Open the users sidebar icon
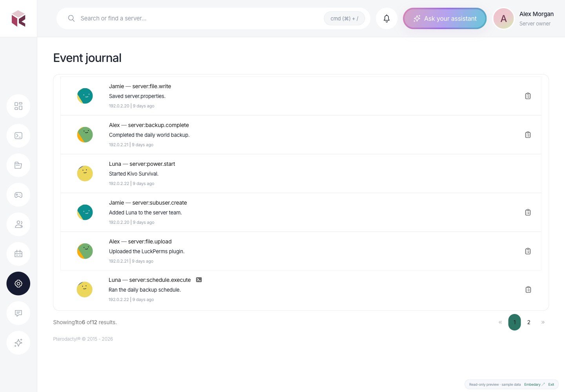This screenshot has width=565, height=392. (x=18, y=224)
